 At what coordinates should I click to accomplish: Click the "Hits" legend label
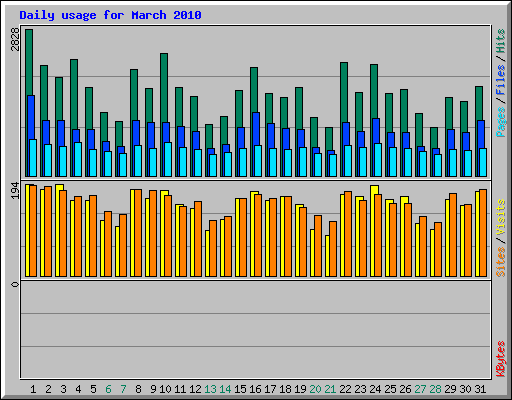pyautogui.click(x=500, y=41)
